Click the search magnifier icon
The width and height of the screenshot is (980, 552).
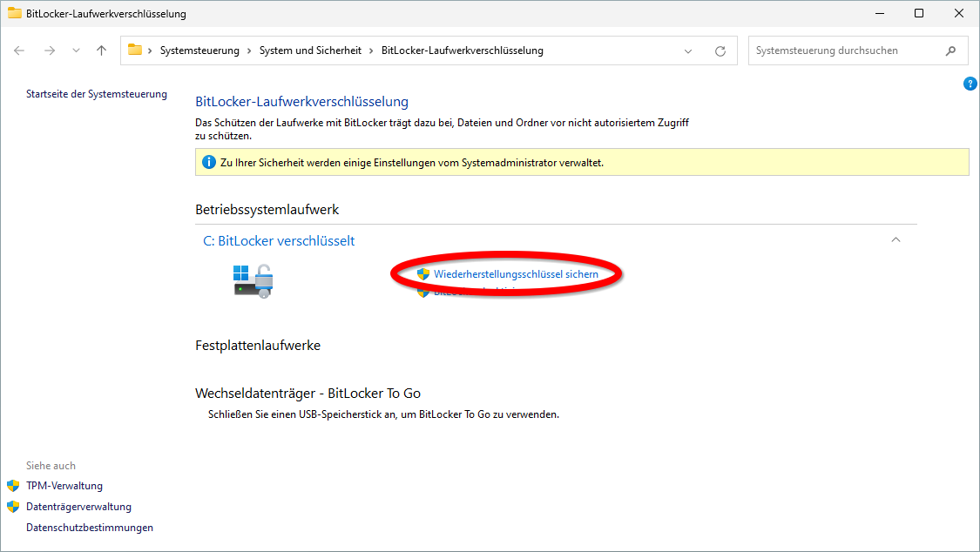pos(951,50)
